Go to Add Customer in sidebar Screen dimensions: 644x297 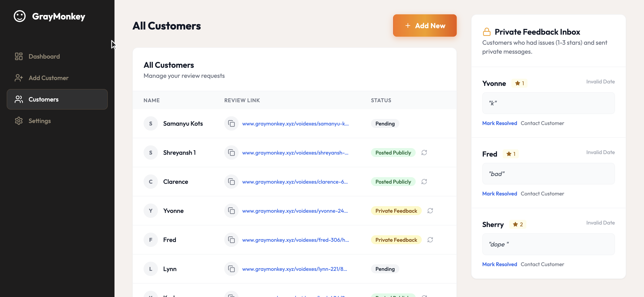point(48,78)
